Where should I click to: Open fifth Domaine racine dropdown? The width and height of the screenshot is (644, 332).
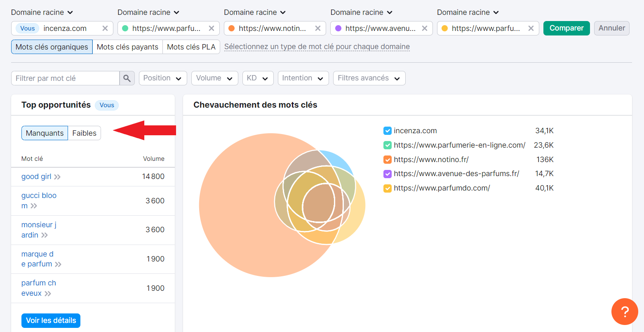pyautogui.click(x=468, y=12)
